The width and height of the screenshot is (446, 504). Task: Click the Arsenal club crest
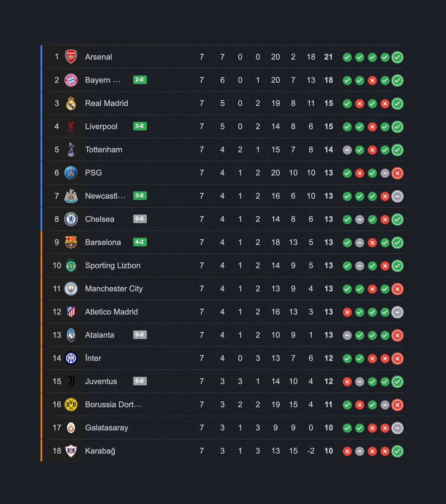click(x=71, y=57)
